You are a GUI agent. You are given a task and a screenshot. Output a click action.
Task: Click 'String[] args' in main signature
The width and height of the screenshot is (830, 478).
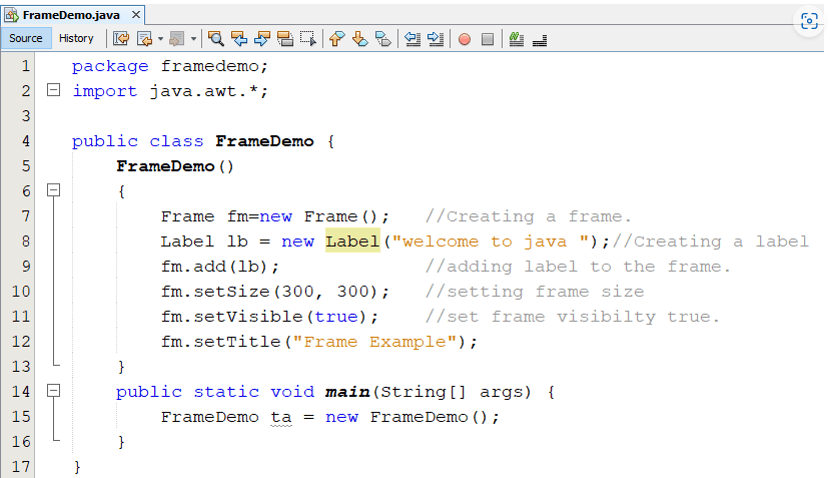452,392
